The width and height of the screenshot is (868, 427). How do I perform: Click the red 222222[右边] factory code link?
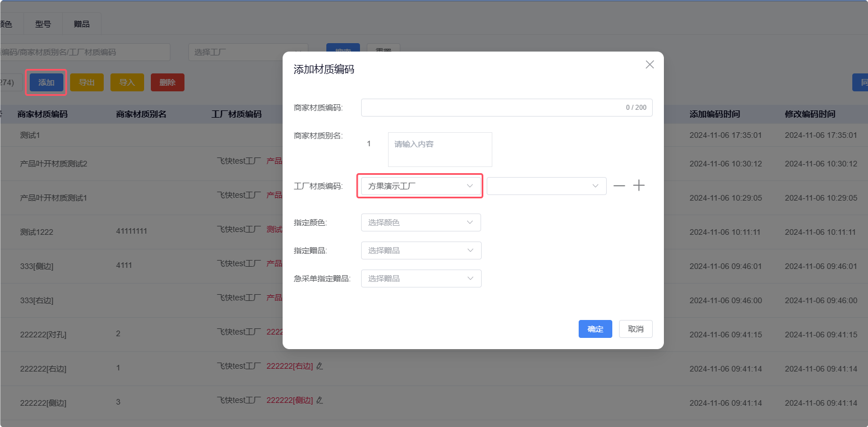(289, 366)
